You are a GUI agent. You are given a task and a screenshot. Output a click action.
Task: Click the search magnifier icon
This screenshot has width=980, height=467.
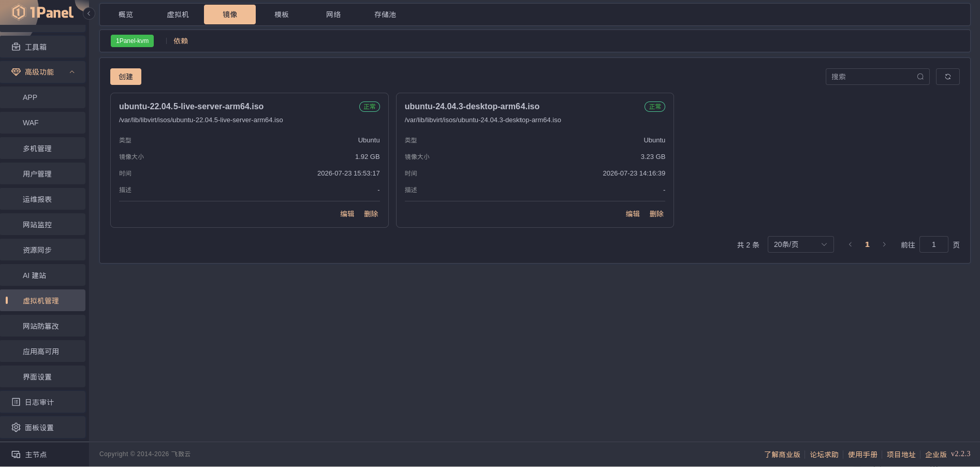tap(920, 77)
